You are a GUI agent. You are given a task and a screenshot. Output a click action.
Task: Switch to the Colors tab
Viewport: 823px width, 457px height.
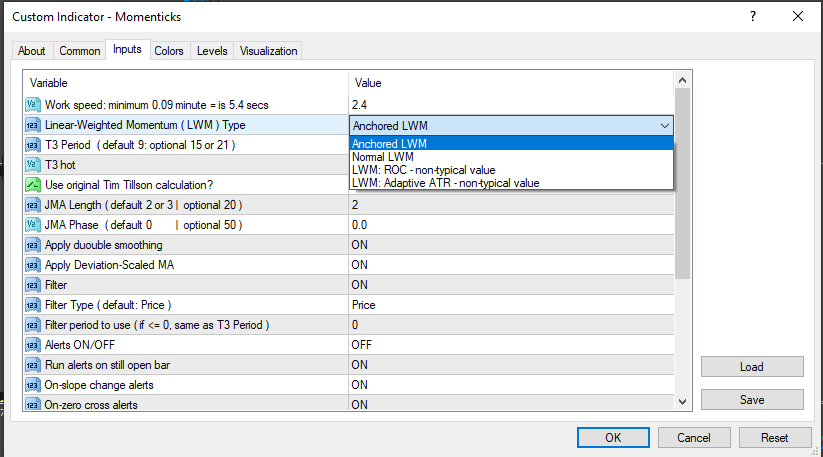(x=169, y=51)
